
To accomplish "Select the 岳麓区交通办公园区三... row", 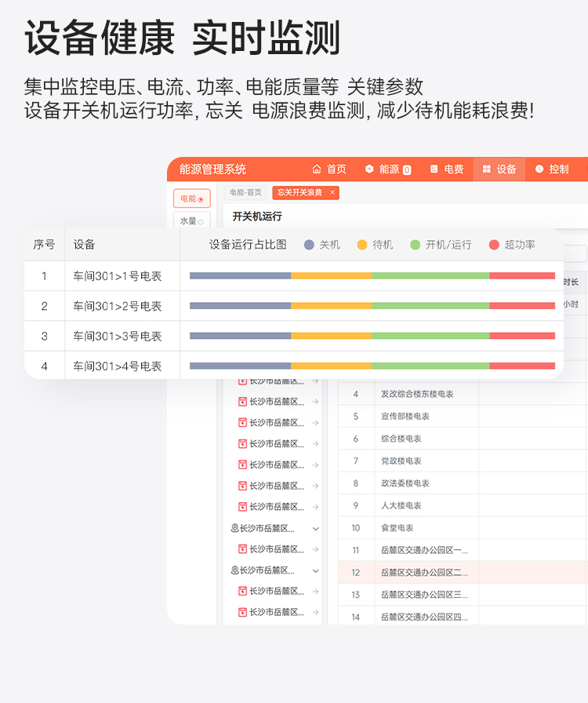I will [x=463, y=595].
